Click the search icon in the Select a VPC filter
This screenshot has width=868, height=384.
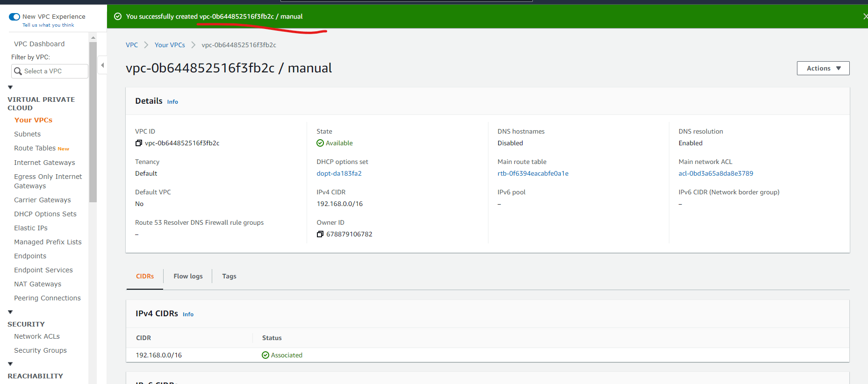coord(18,71)
